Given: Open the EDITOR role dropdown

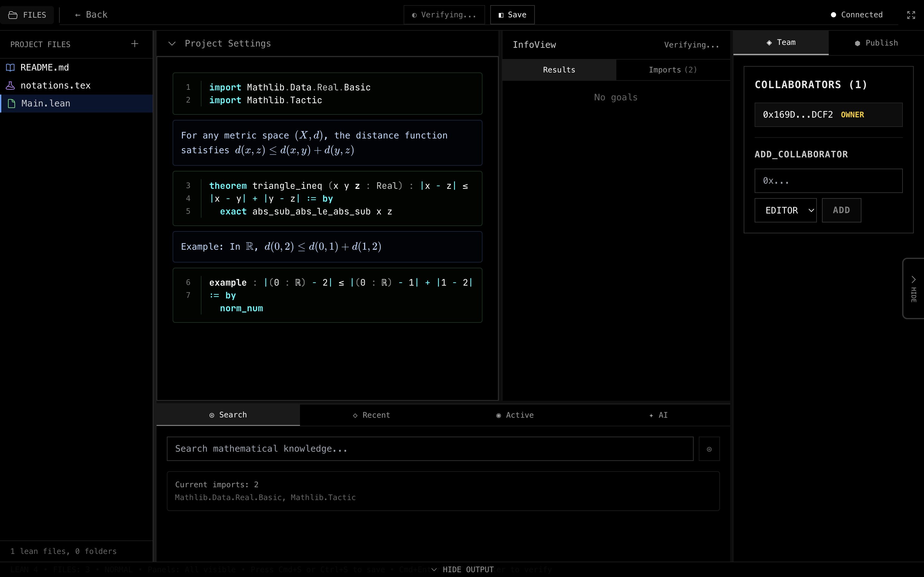Looking at the screenshot, I should [785, 210].
